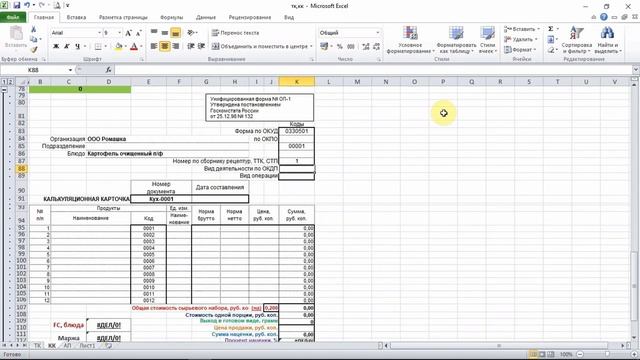This screenshot has height=360, width=640.
Task: Switch to the Вставка ribbon tab
Action: coord(76,17)
